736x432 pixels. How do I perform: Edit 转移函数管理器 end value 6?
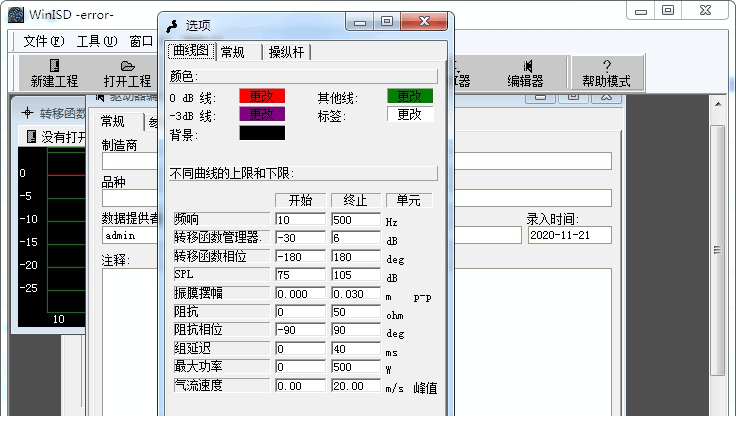356,238
